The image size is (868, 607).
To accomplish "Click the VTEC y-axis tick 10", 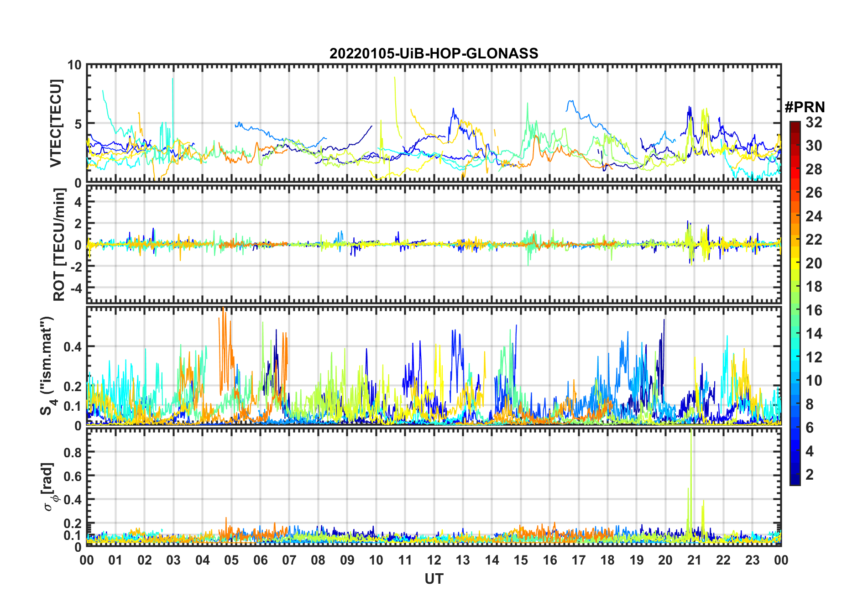I will [x=74, y=65].
